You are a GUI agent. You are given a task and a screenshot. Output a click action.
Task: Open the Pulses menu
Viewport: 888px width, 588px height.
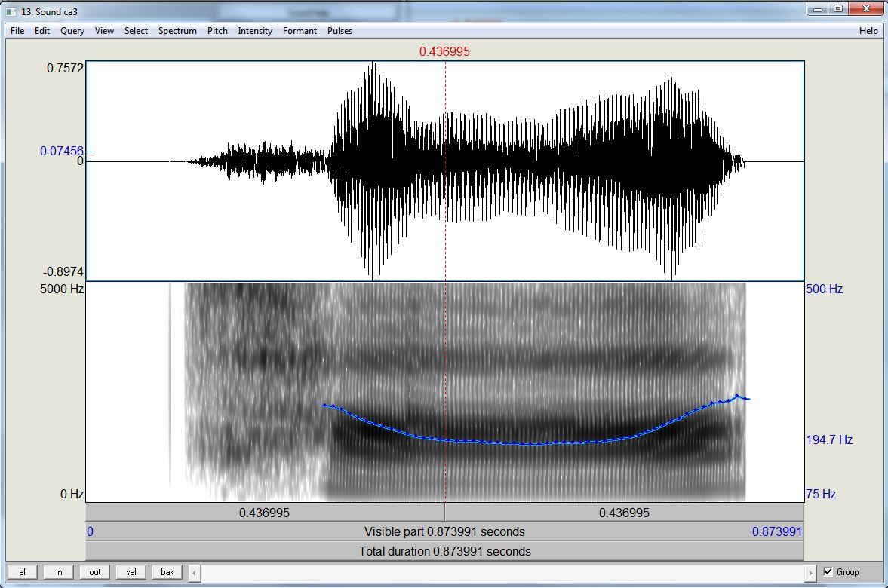[x=340, y=31]
